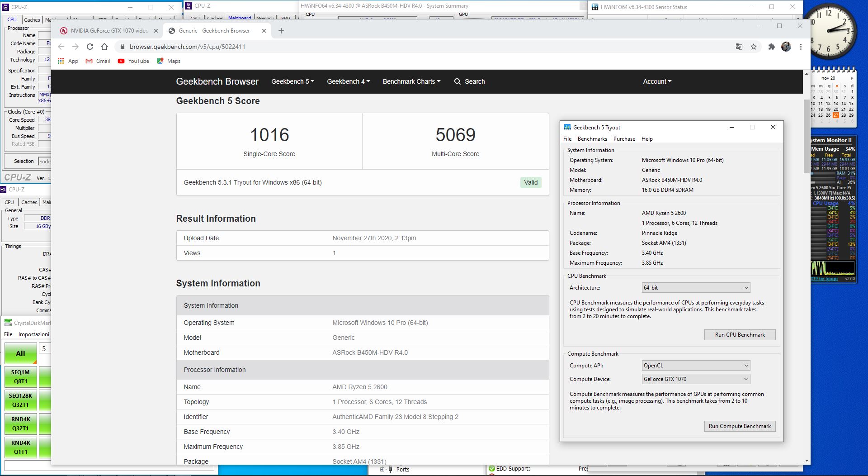
Task: Click CPU usage graph in System Monitor II
Action: pos(833,268)
